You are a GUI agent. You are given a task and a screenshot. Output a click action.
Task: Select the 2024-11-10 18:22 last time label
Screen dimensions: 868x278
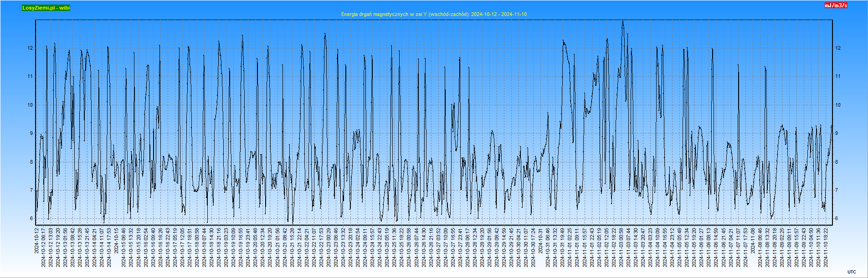(x=826, y=247)
